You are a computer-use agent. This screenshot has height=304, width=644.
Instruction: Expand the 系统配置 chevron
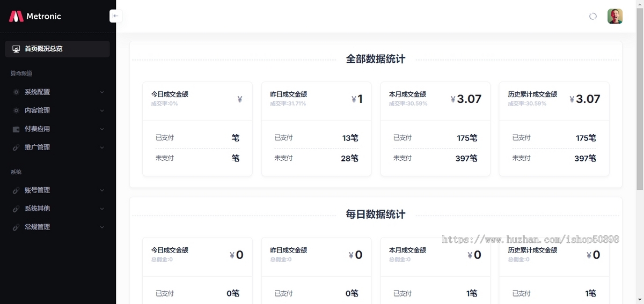pyautogui.click(x=102, y=92)
